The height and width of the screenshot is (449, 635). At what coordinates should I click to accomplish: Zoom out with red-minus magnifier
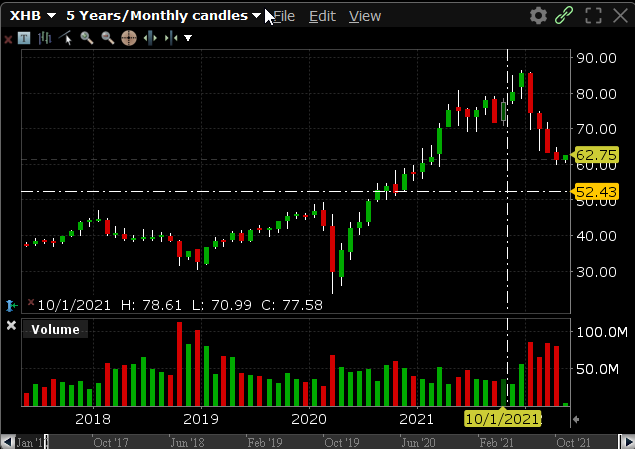pos(108,38)
